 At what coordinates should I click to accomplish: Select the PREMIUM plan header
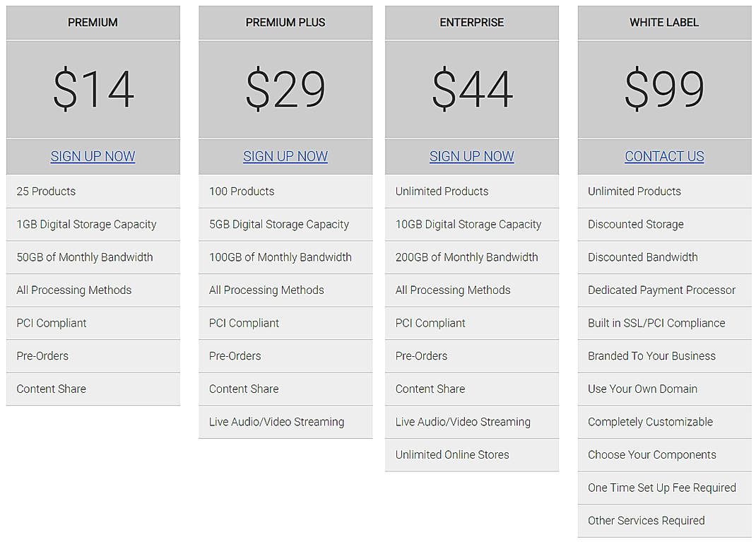[93, 22]
